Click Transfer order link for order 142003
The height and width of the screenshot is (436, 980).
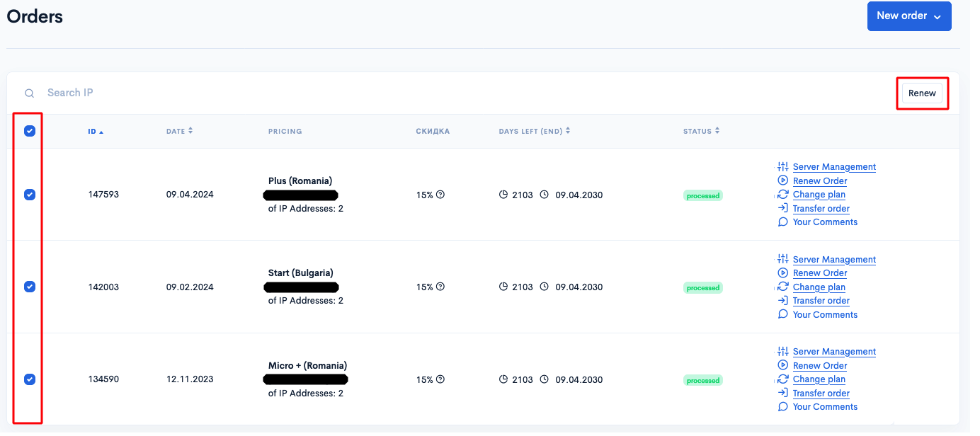click(x=821, y=300)
